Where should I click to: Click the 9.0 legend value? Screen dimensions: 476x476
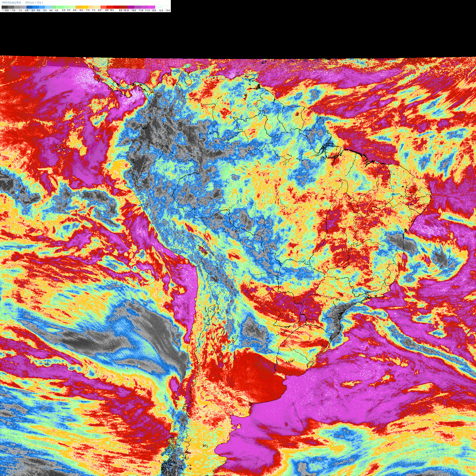pyautogui.click(x=112, y=10)
